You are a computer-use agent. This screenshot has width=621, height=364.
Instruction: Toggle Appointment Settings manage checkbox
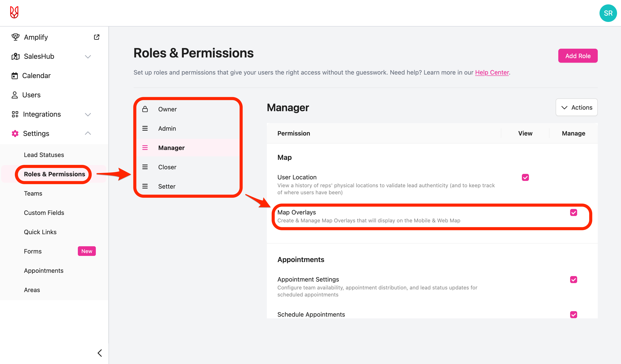point(573,280)
